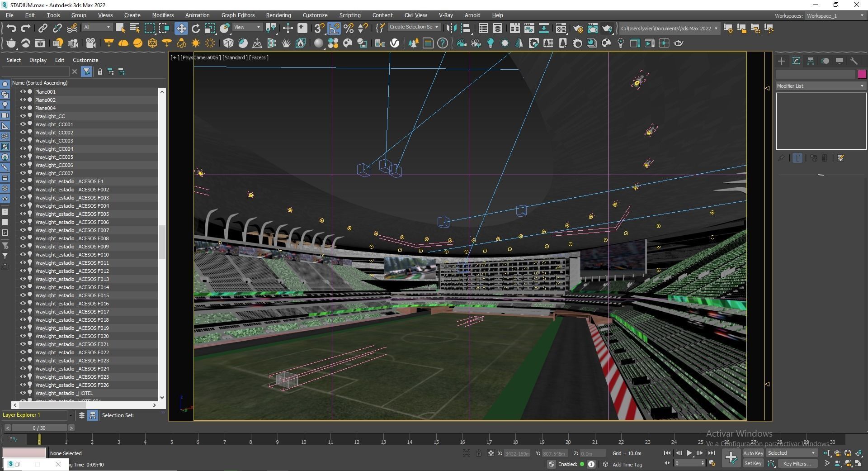Screen dimensions: 868x471
Task: Open the Render Setup dialog icon
Action: (x=579, y=28)
